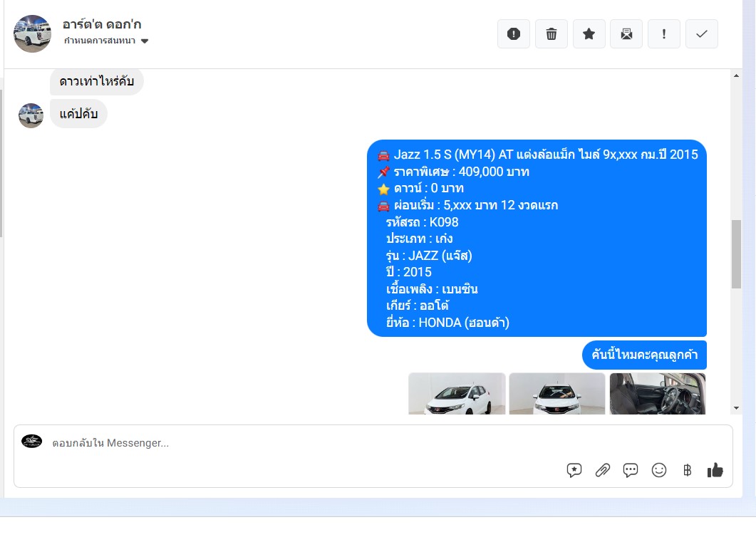Mark conversation as spam icon
The width and height of the screenshot is (756, 537).
click(514, 33)
